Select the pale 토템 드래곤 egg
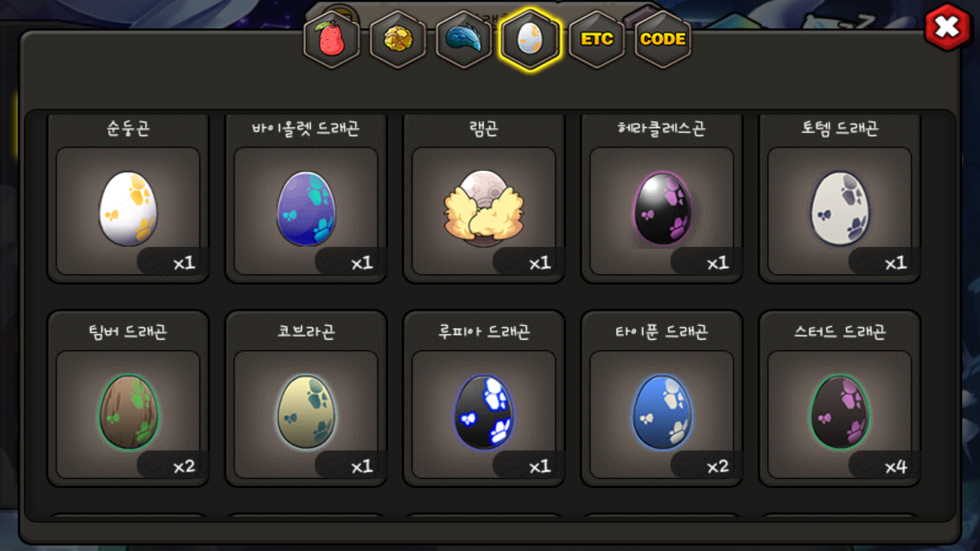 840,209
